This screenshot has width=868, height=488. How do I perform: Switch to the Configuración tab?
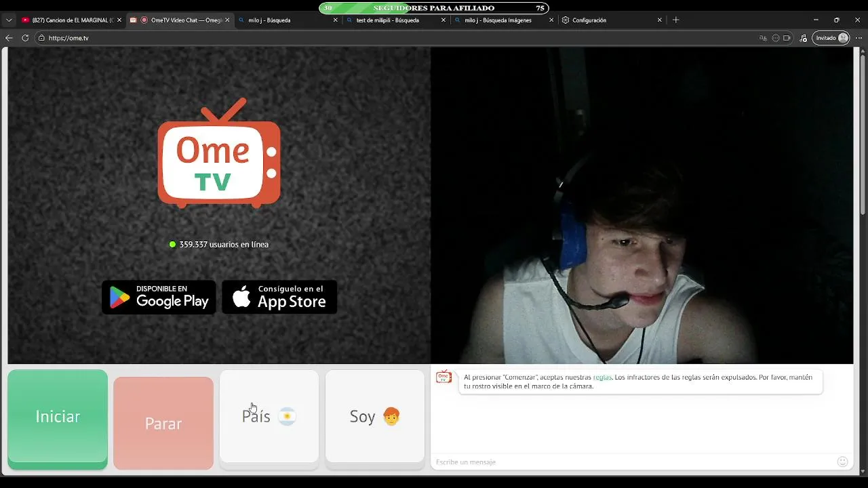[x=612, y=20]
